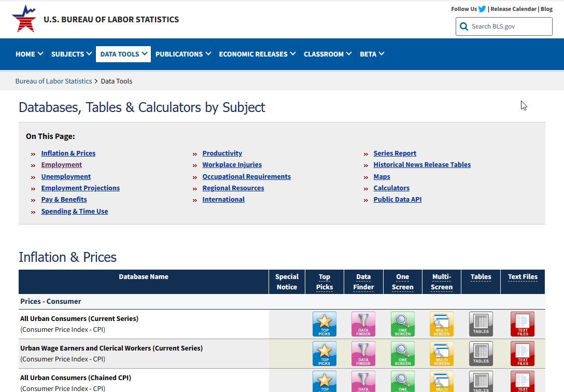Jump to Workplace Injuries section
The width and height of the screenshot is (564, 392).
[x=232, y=165]
